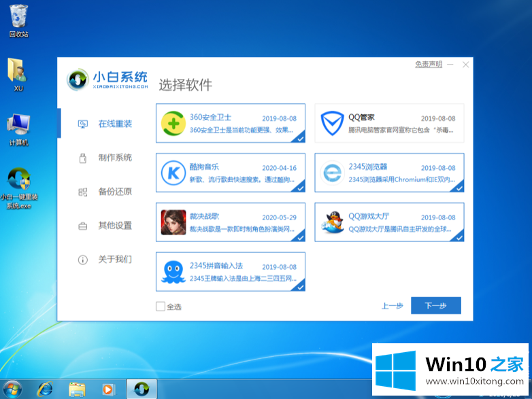Viewport: 532px width, 399px height.
Task: Click the 360安全卫士 green plus icon
Action: (x=173, y=124)
